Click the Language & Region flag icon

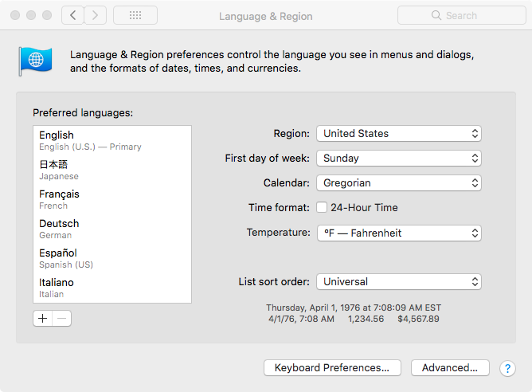click(x=36, y=61)
